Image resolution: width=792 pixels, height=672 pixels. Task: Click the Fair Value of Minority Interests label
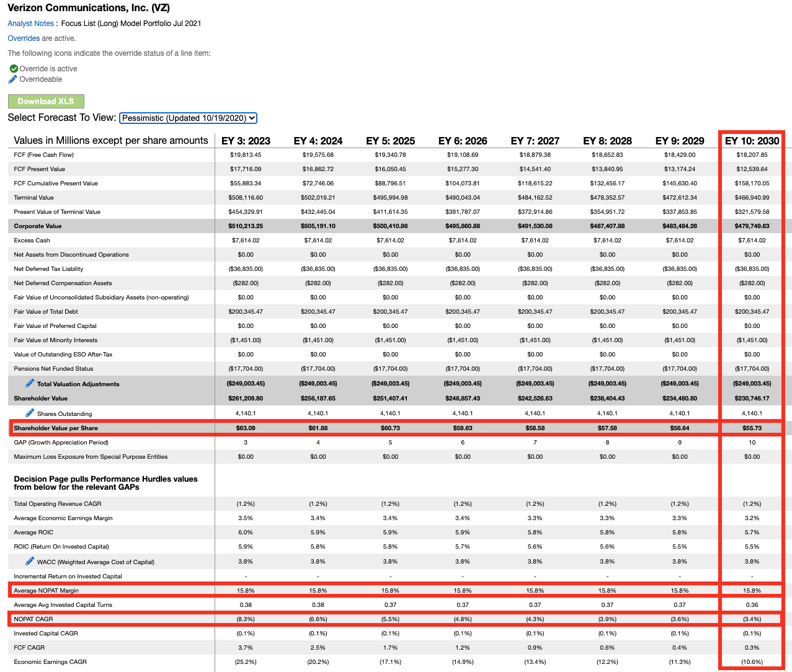pos(56,340)
